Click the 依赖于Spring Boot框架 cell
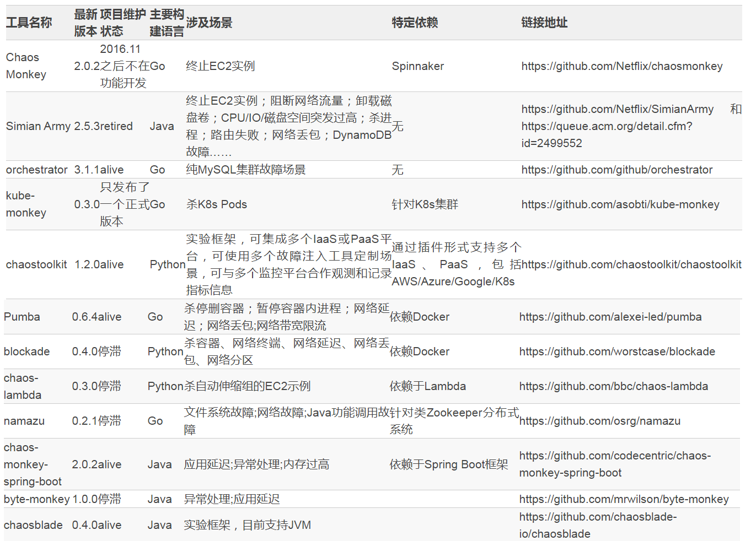 449,464
